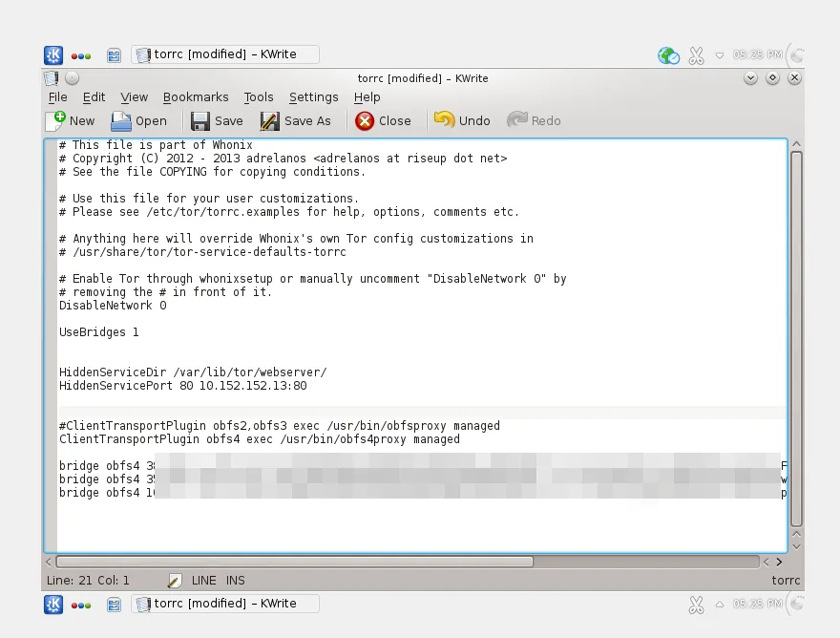Viewport: 840px width, 638px height.
Task: Click the Open toolbar button
Action: [x=138, y=121]
